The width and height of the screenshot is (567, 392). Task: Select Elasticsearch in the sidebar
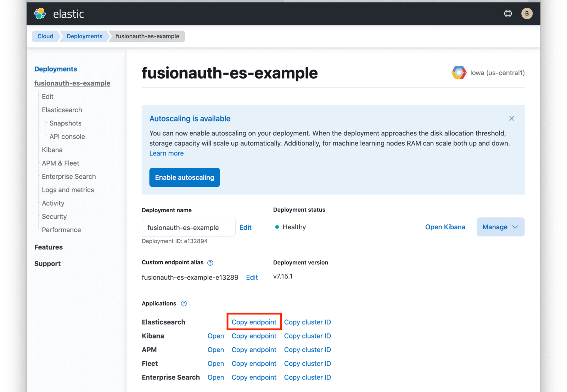click(62, 110)
